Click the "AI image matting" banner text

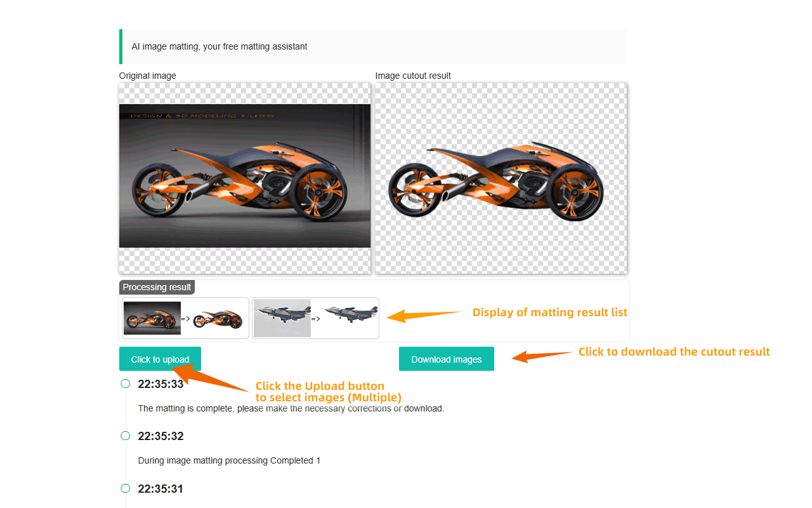(x=219, y=46)
